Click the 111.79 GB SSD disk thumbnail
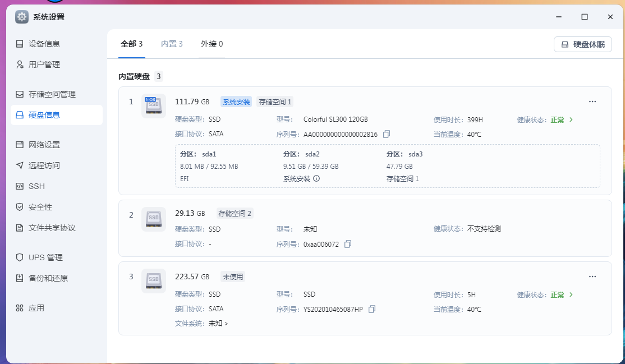 [x=154, y=106]
